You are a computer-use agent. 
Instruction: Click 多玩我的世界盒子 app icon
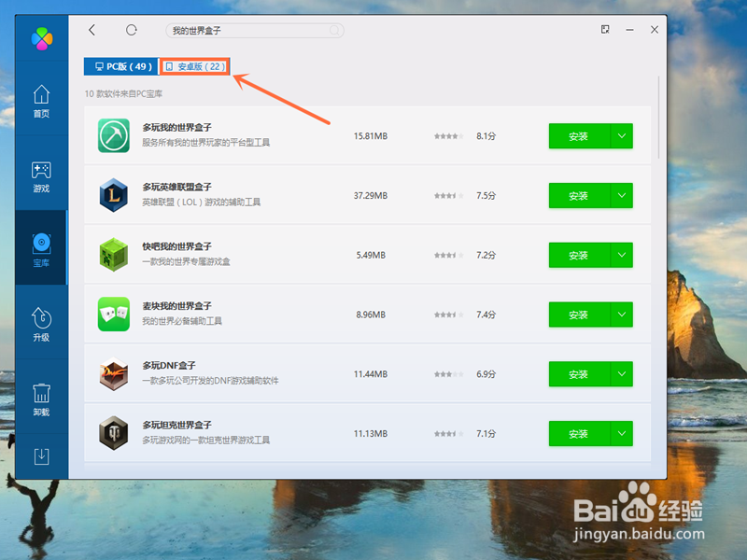pos(113,135)
